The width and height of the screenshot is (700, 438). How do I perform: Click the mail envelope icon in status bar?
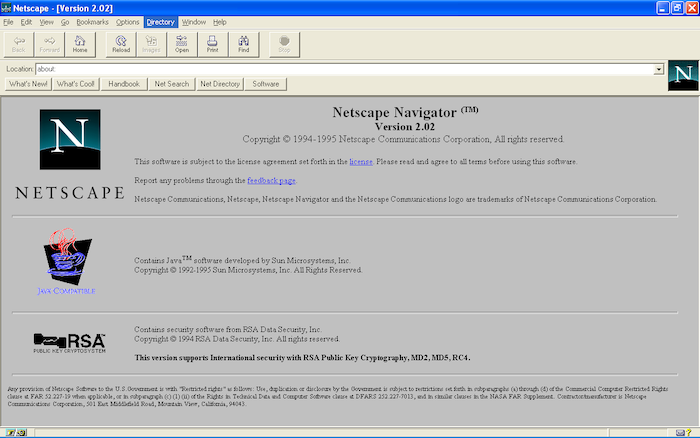680,432
